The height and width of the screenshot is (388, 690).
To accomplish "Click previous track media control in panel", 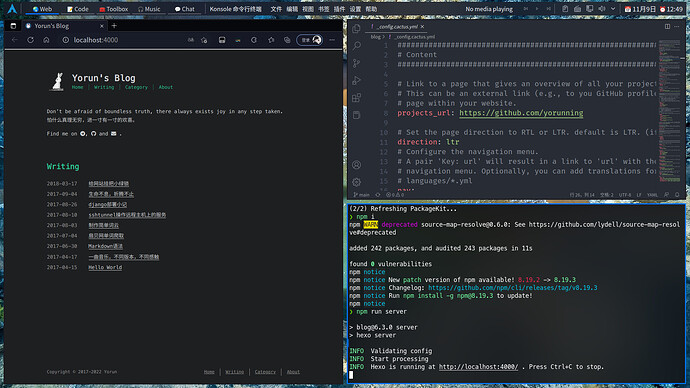I will (x=525, y=9).
